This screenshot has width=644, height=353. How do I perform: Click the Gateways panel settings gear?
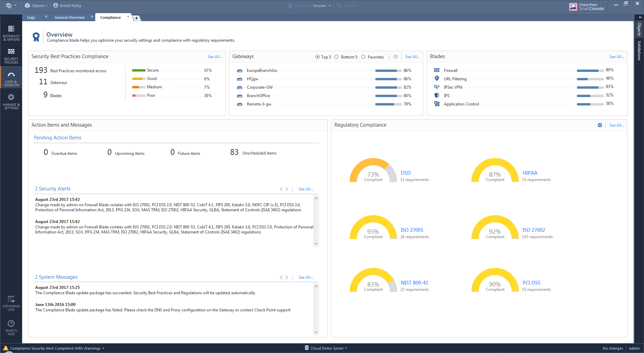coord(395,57)
